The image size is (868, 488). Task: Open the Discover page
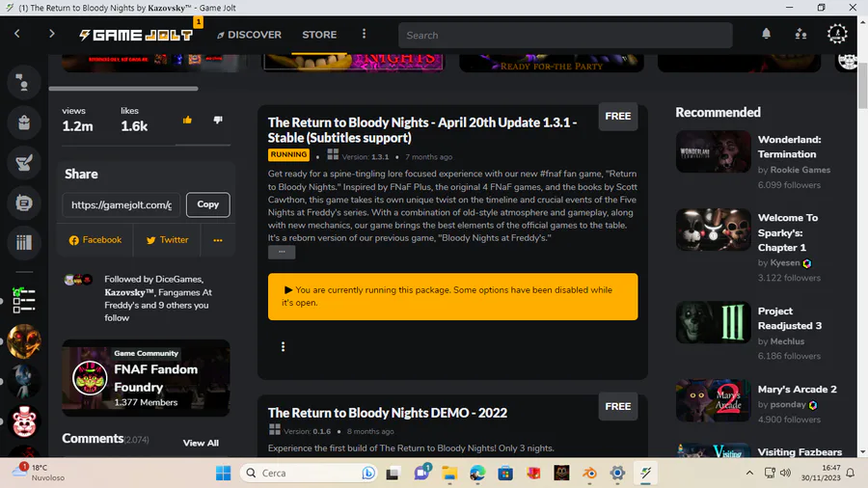pos(249,35)
